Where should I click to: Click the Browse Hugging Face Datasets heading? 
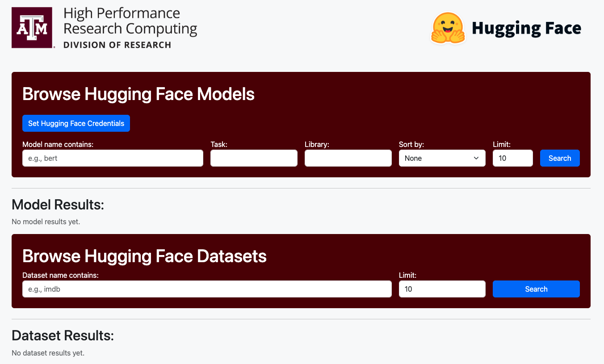click(144, 256)
